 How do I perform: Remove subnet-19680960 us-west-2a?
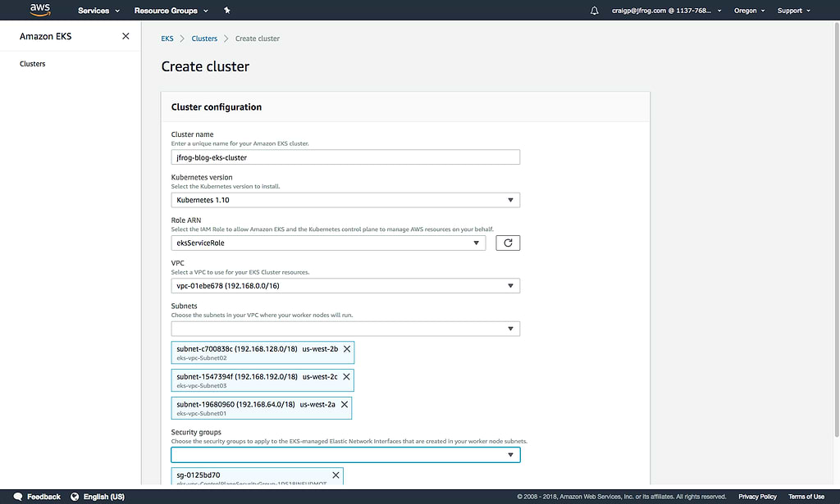coord(344,405)
